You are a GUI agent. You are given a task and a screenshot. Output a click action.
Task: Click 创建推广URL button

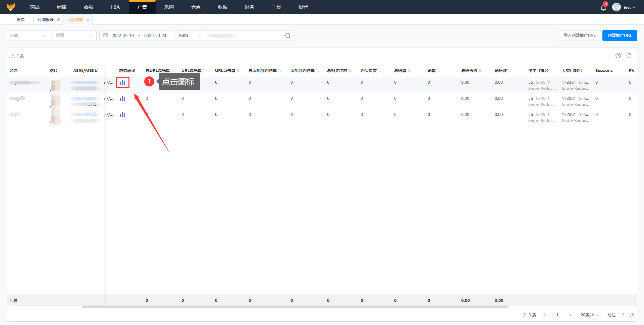620,36
